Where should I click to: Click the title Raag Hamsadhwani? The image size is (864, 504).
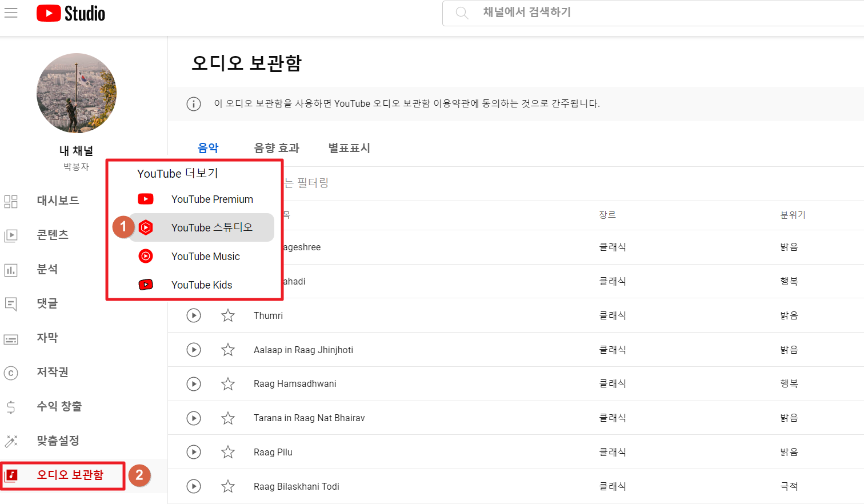(x=295, y=383)
